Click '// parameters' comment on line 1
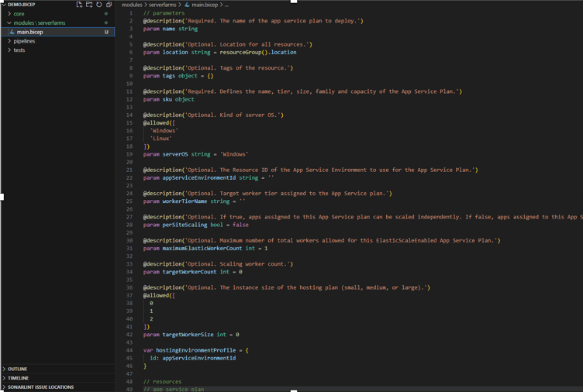 [x=164, y=13]
